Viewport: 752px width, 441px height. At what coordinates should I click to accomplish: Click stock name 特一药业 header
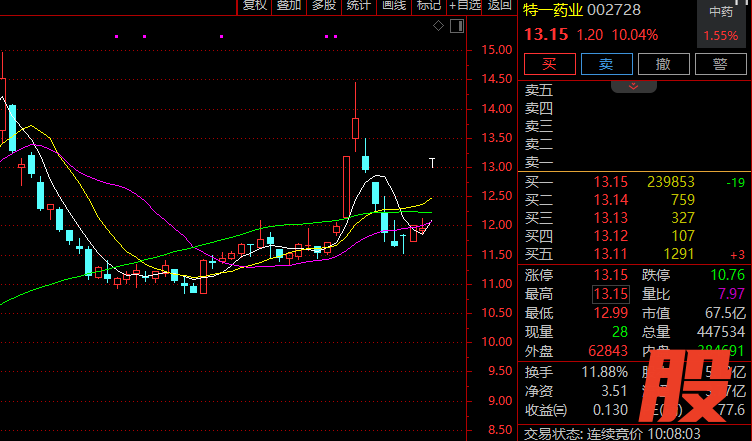556,11
